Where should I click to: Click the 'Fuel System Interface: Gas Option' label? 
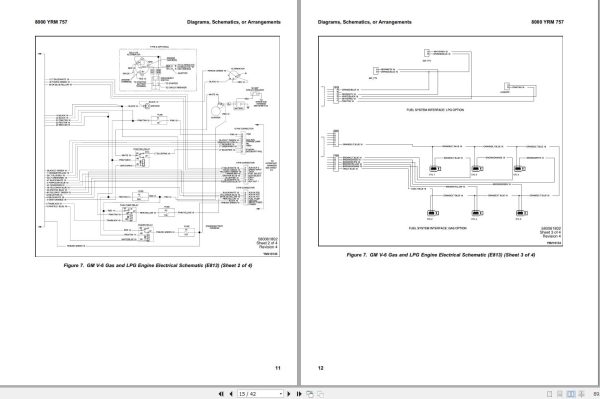pyautogui.click(x=438, y=228)
